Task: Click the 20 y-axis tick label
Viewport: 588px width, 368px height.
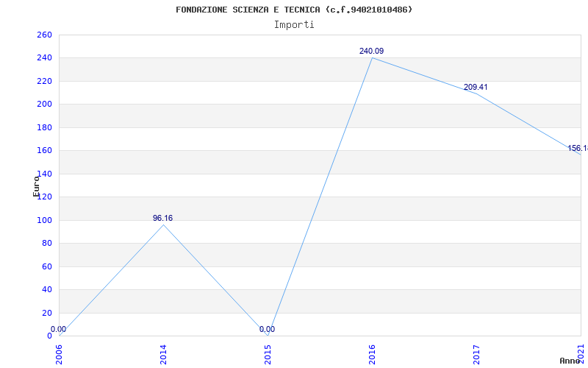Action: click(46, 313)
